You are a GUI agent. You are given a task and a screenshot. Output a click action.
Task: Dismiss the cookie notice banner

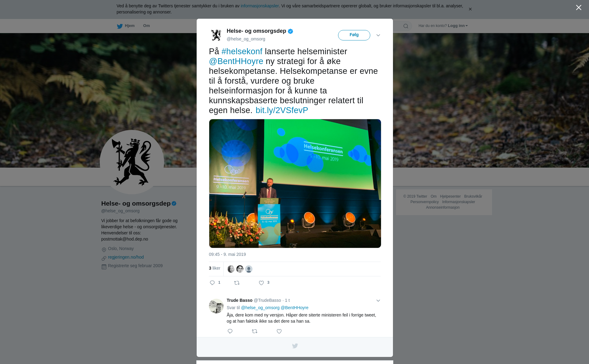pyautogui.click(x=470, y=9)
